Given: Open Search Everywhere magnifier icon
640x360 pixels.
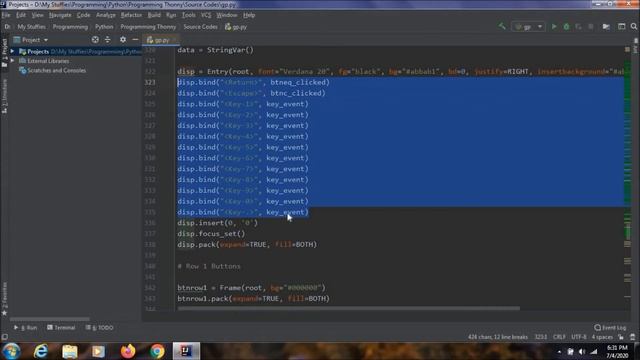Looking at the screenshot, I should [634, 27].
